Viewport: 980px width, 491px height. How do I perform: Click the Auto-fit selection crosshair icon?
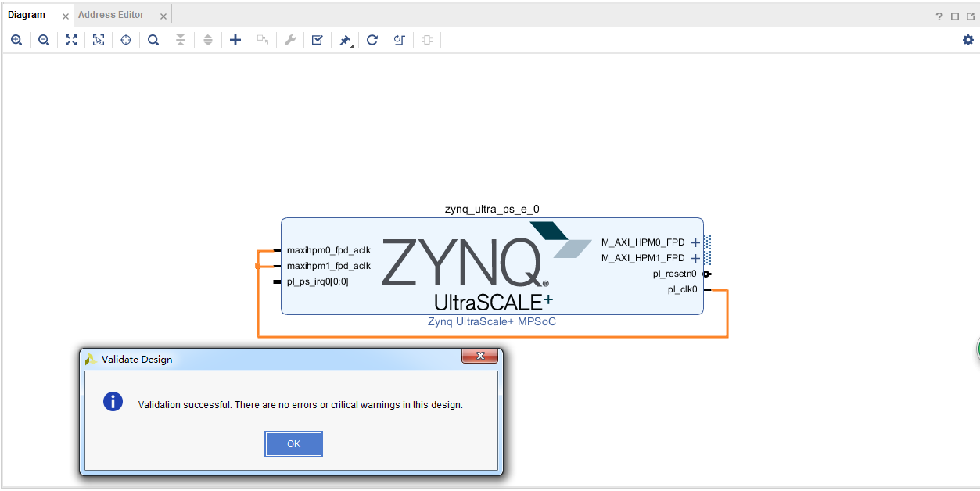tap(126, 40)
